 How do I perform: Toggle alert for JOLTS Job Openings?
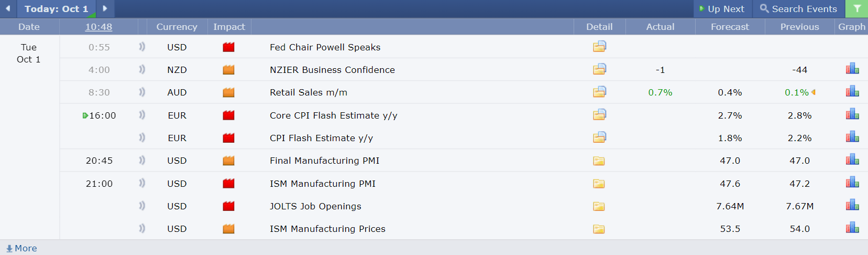coord(142,206)
